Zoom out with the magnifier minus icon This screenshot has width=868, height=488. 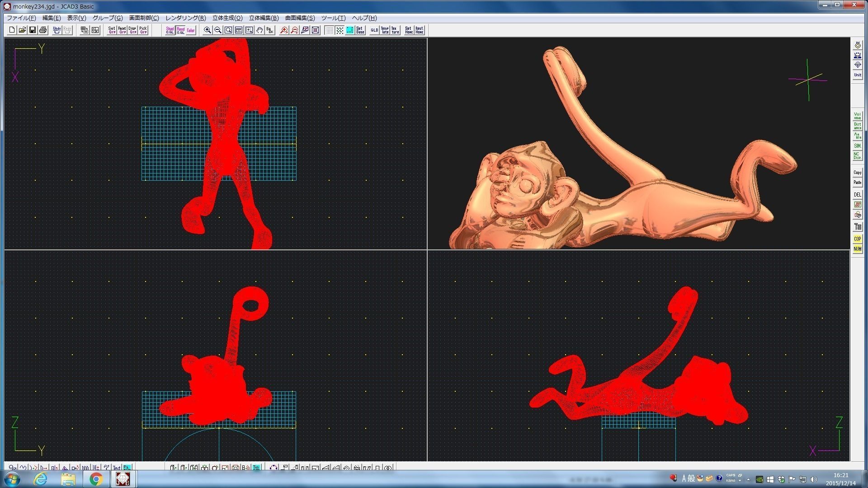point(218,30)
